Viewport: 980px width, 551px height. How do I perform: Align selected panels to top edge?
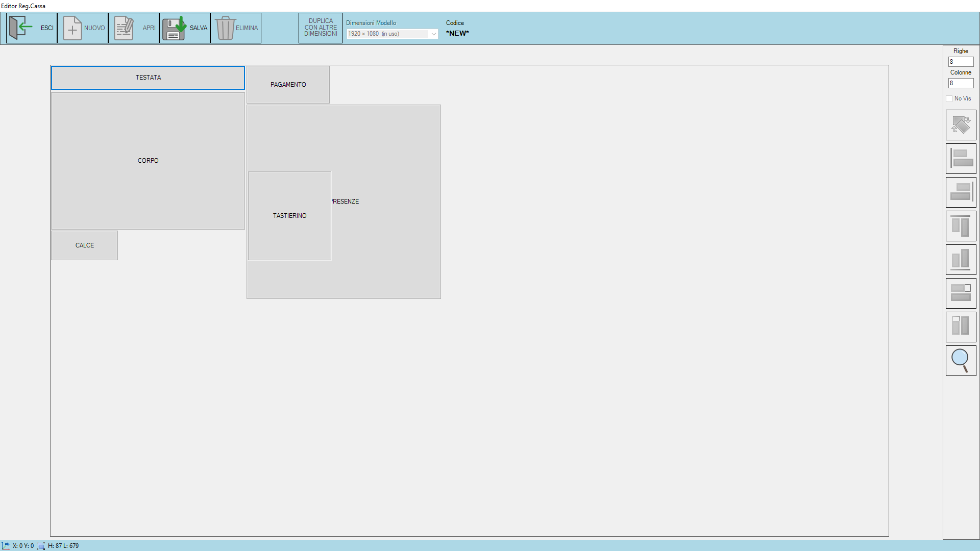pyautogui.click(x=961, y=226)
